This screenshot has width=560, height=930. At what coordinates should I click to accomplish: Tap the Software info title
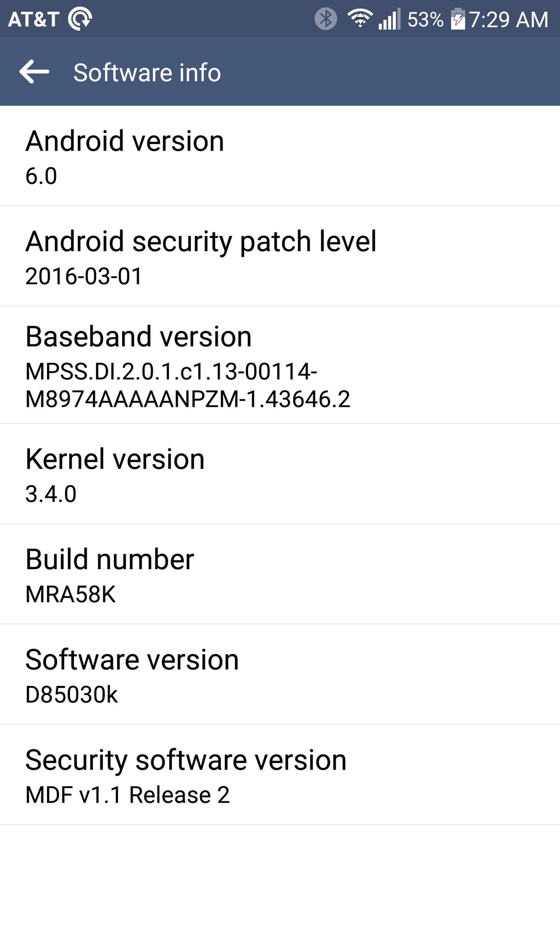pyautogui.click(x=147, y=73)
